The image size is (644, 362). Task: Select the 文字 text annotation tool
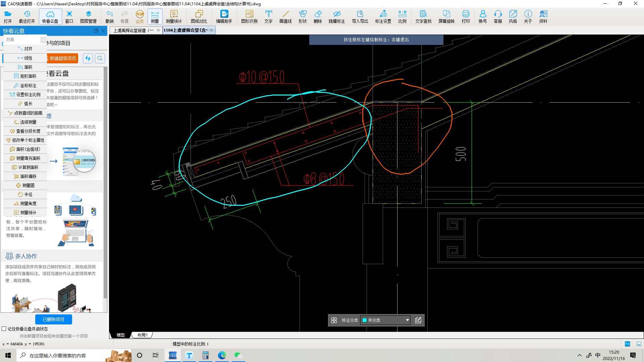pyautogui.click(x=268, y=16)
